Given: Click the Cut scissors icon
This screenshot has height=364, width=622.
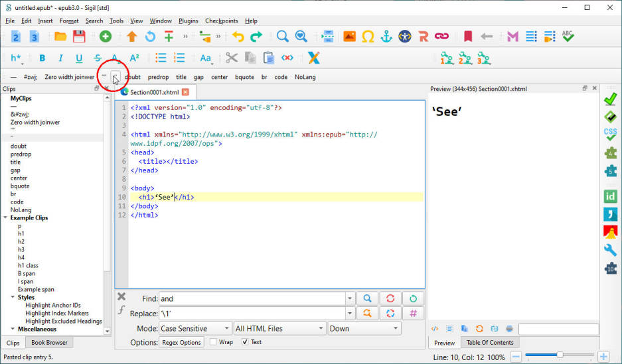Looking at the screenshot, I should coord(232,58).
